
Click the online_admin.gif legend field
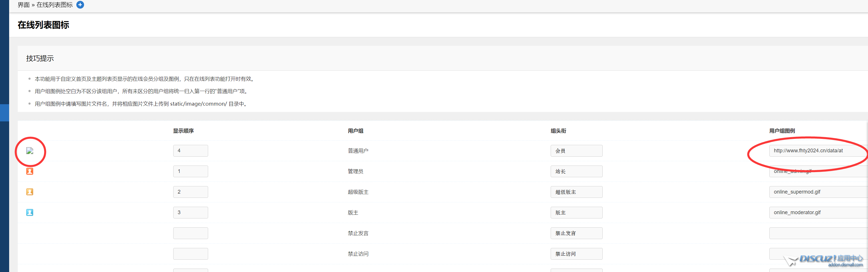point(819,172)
